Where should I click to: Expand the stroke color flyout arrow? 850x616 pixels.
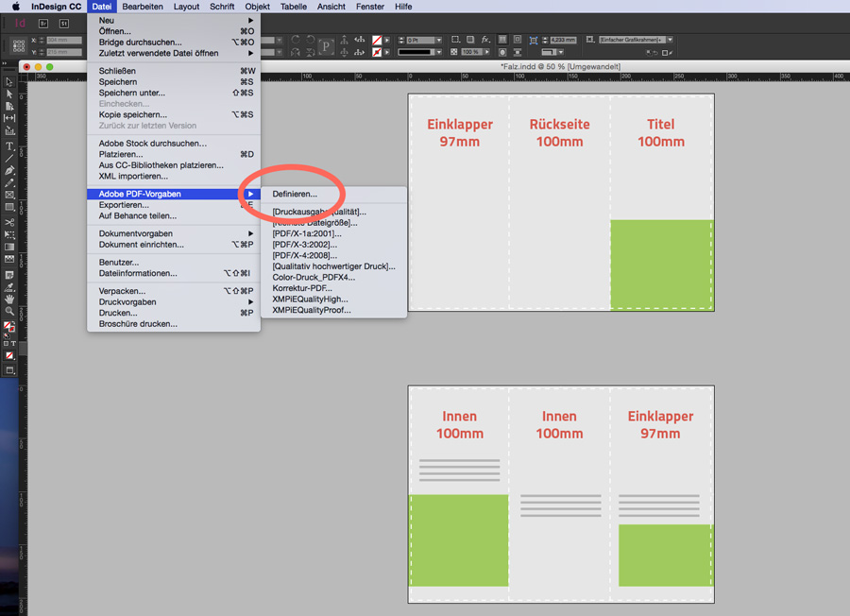point(387,52)
